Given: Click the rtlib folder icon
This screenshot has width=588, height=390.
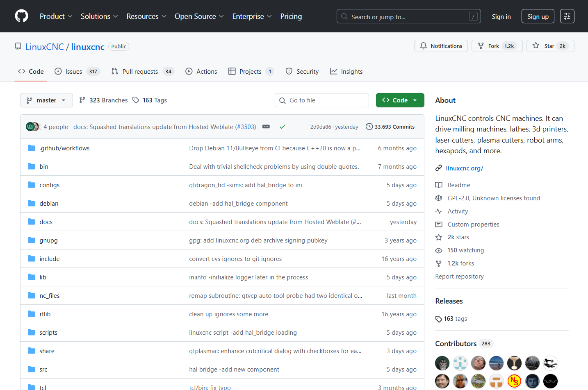Looking at the screenshot, I should [32, 314].
